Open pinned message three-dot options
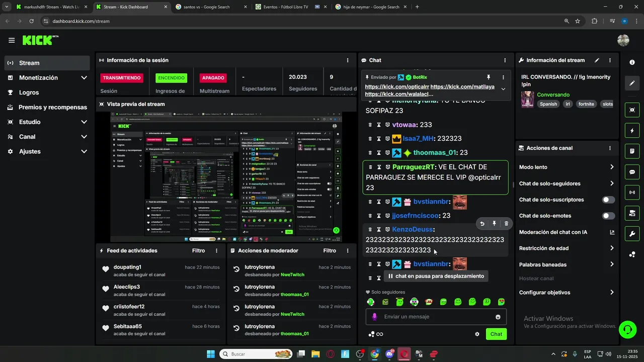 tap(503, 77)
